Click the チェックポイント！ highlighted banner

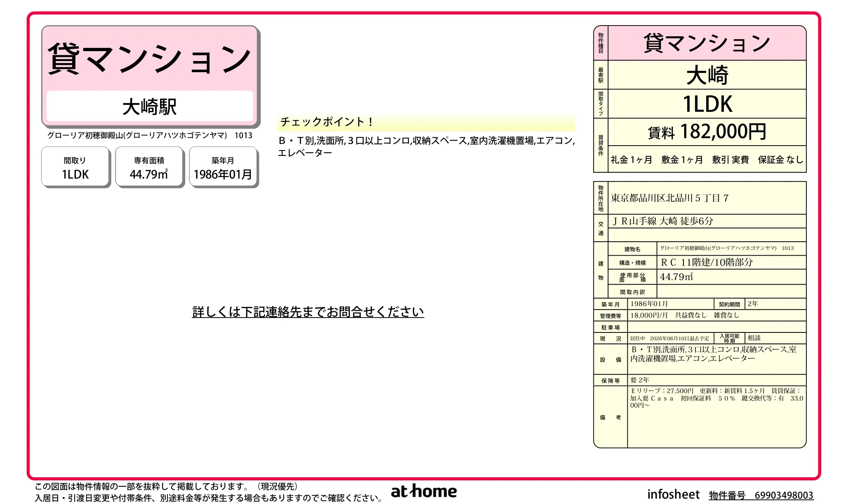326,122
